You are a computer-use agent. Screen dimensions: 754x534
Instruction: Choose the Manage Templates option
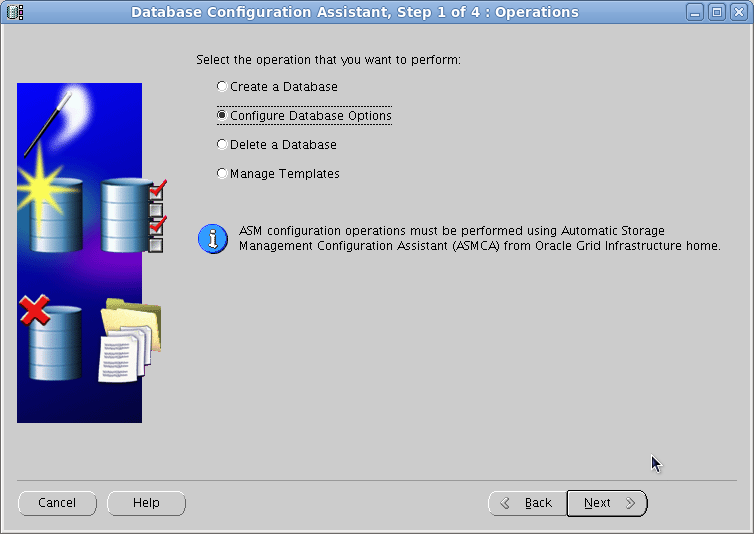click(278, 173)
